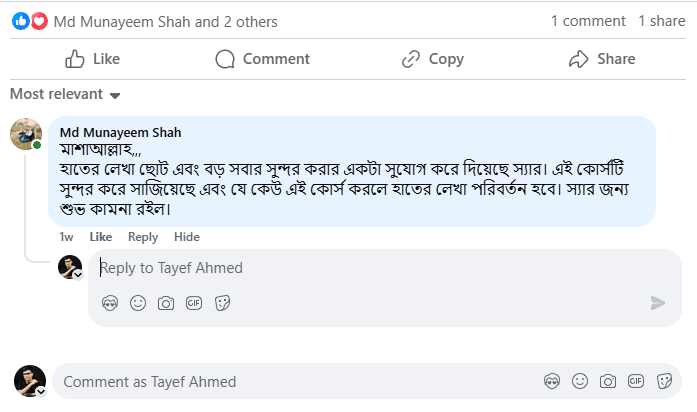Open emoji picker in the reply box

[138, 302]
